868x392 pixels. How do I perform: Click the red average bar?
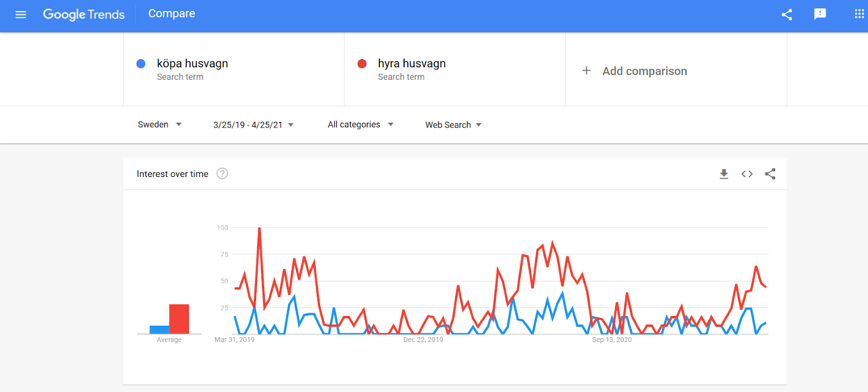(x=179, y=319)
